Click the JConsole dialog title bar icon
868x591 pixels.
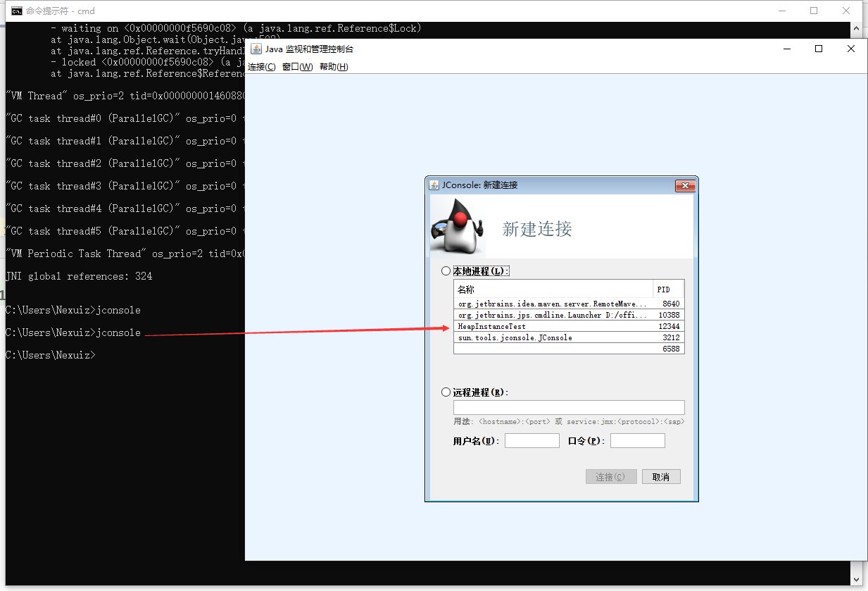(x=434, y=185)
